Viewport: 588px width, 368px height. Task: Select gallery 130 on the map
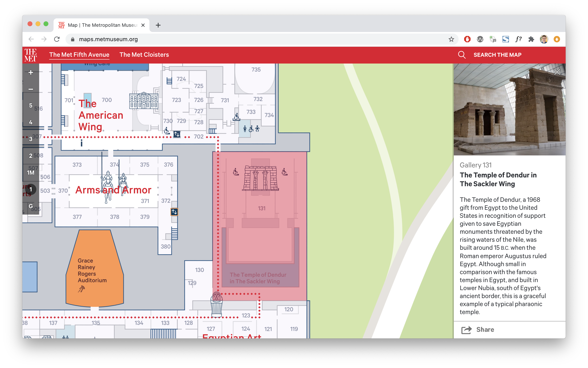pyautogui.click(x=200, y=270)
